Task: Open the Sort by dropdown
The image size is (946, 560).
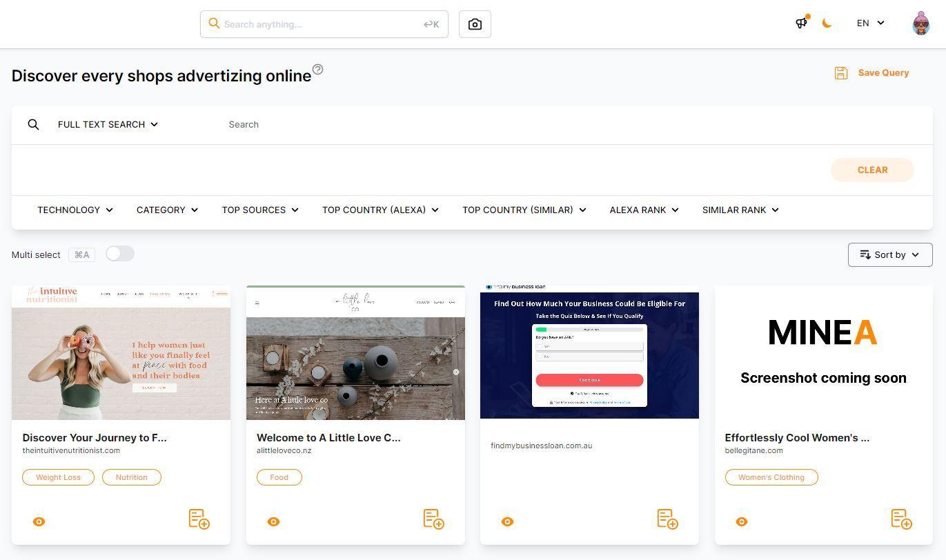Action: point(890,254)
